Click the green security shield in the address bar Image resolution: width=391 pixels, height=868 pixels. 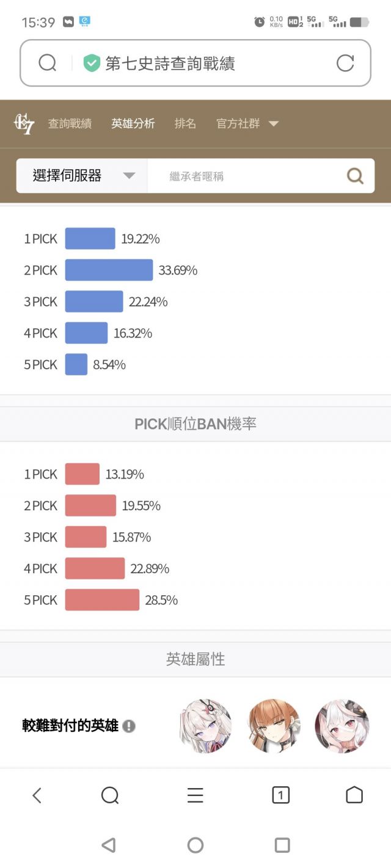(90, 62)
